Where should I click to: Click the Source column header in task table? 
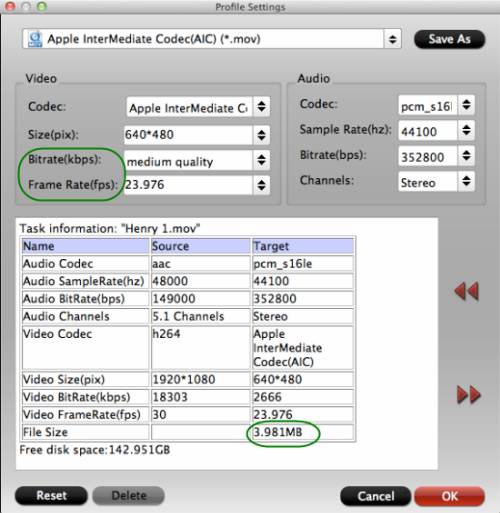pyautogui.click(x=201, y=246)
